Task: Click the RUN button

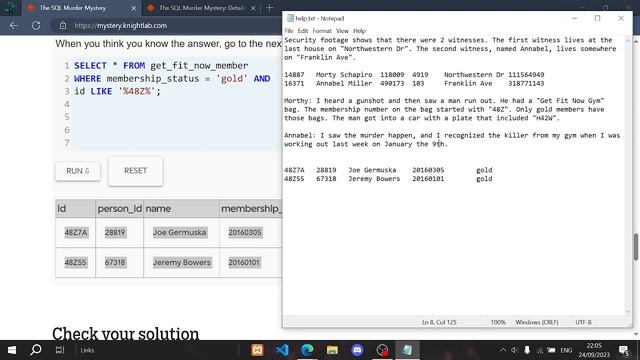Action: [x=78, y=171]
